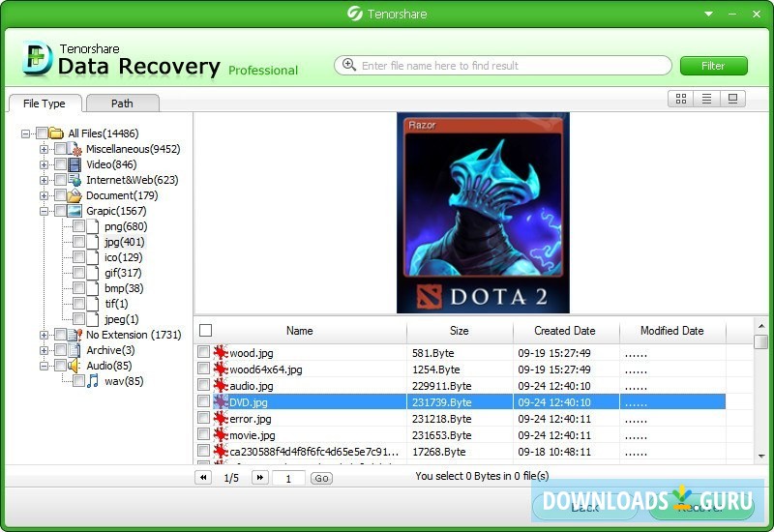Sort by Name column header
The width and height of the screenshot is (774, 532).
[x=300, y=331]
